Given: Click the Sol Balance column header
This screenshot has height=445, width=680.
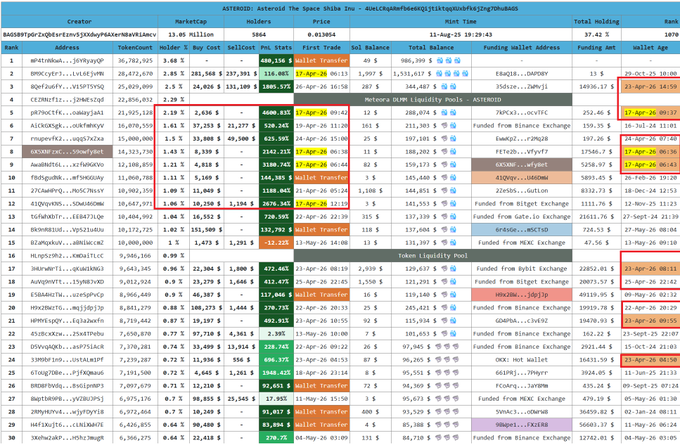Looking at the screenshot, I should coord(370,48).
